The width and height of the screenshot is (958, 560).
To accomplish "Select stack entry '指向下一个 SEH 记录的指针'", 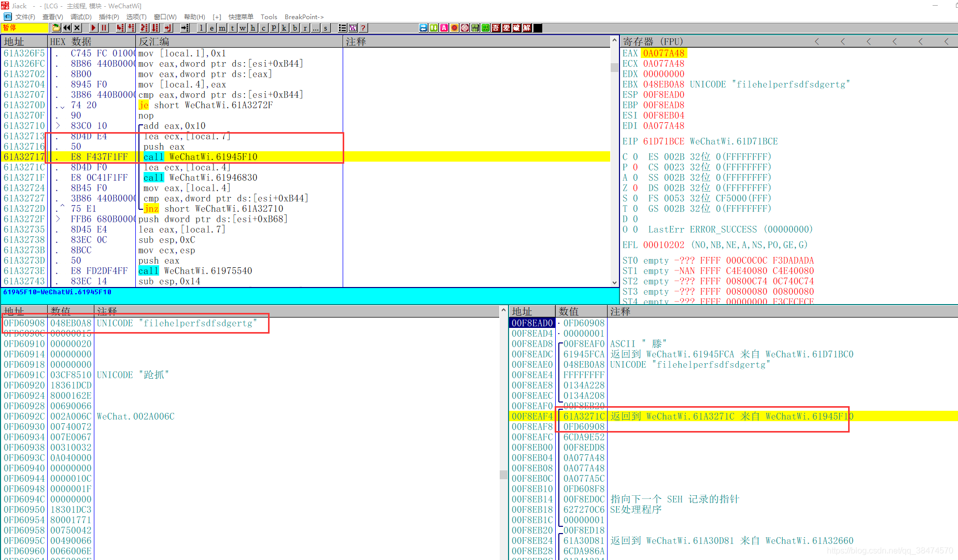I will (674, 499).
